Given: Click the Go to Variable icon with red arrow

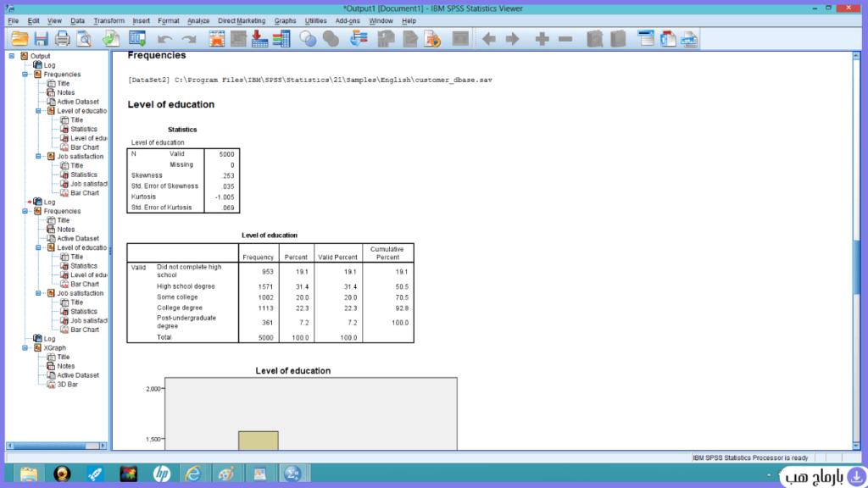Looking at the screenshot, I should [259, 39].
